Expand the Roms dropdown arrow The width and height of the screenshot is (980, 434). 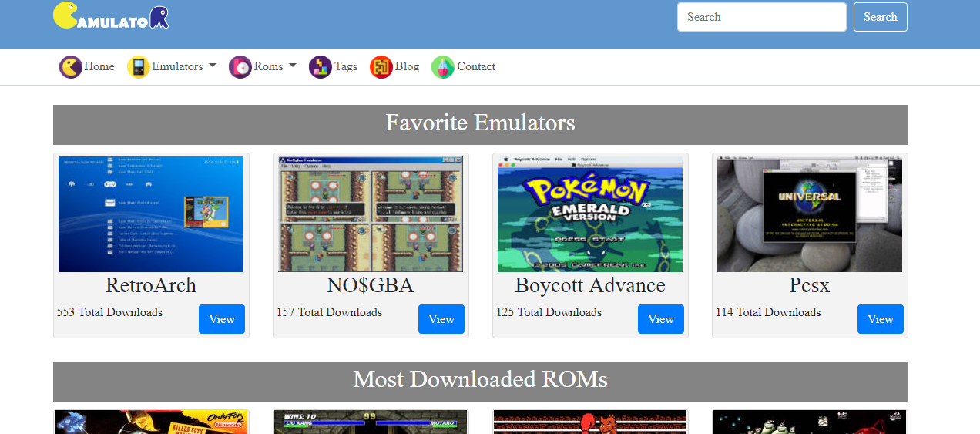tap(293, 66)
